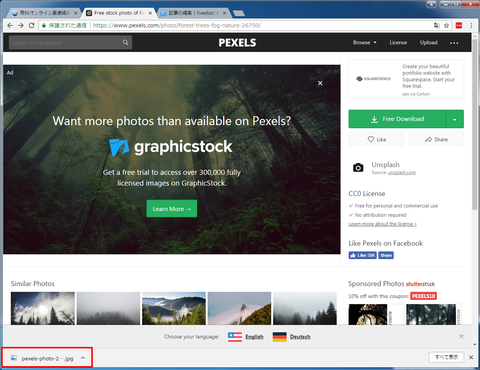The image size is (480, 370).
Task: Open the mountain valley with clouds thumbnail
Action: pyautogui.click(x=174, y=308)
